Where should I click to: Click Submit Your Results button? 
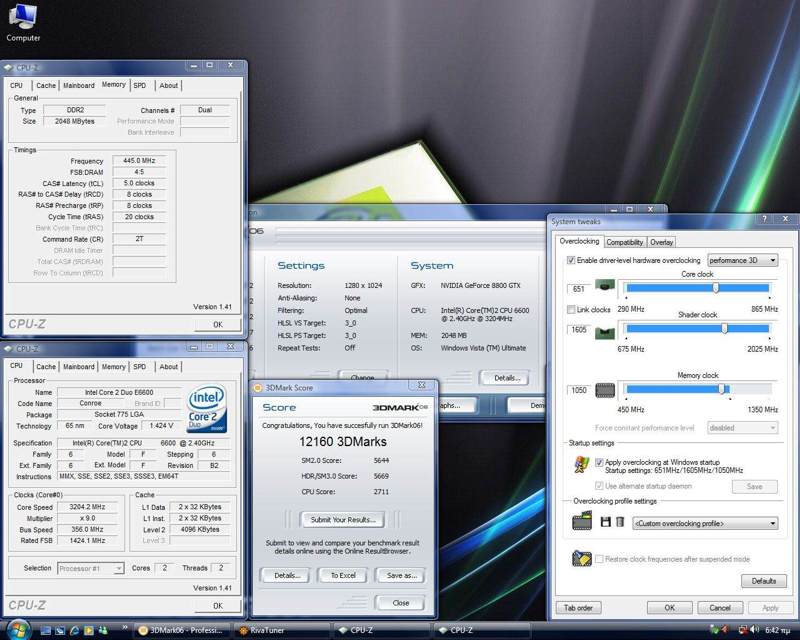pos(342,520)
